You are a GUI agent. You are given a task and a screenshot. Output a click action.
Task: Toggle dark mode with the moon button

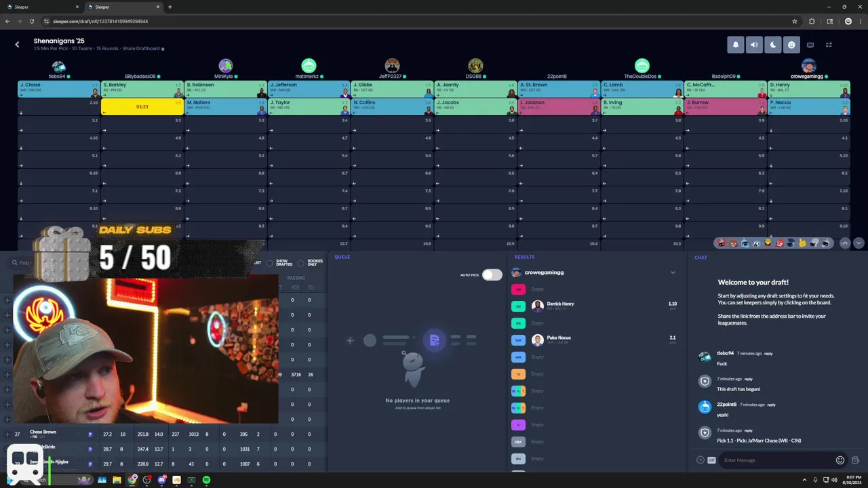773,45
